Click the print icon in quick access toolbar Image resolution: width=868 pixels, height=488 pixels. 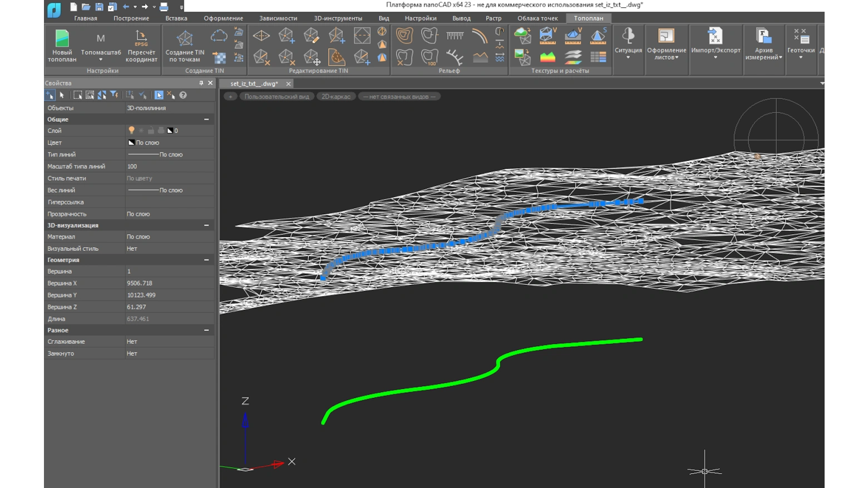[x=164, y=7]
